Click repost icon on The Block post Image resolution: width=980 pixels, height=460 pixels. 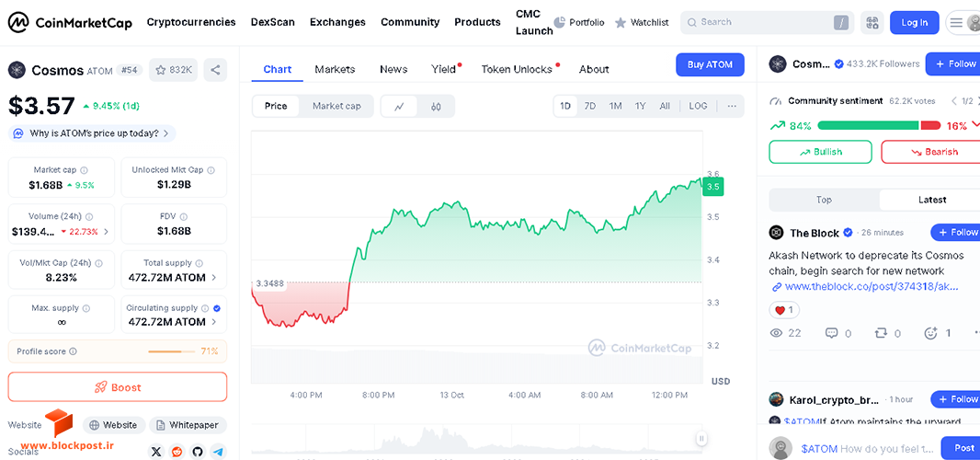[881, 333]
